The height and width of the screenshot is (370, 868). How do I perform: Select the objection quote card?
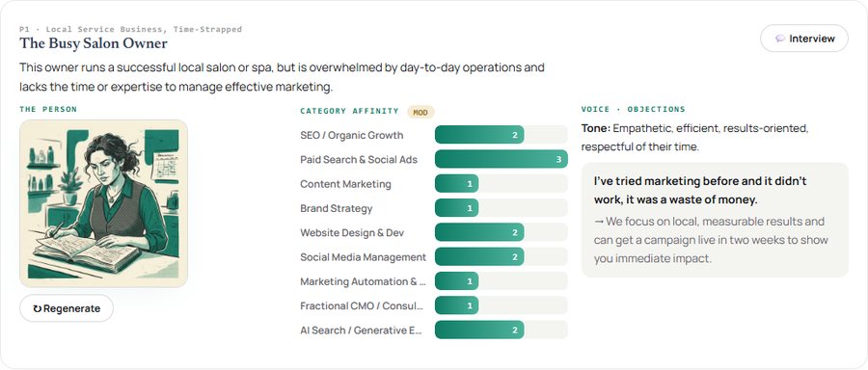point(715,220)
